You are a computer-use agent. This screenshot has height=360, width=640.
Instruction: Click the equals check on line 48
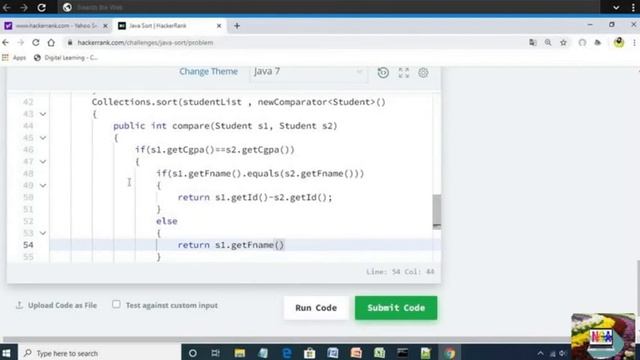pyautogui.click(x=260, y=173)
